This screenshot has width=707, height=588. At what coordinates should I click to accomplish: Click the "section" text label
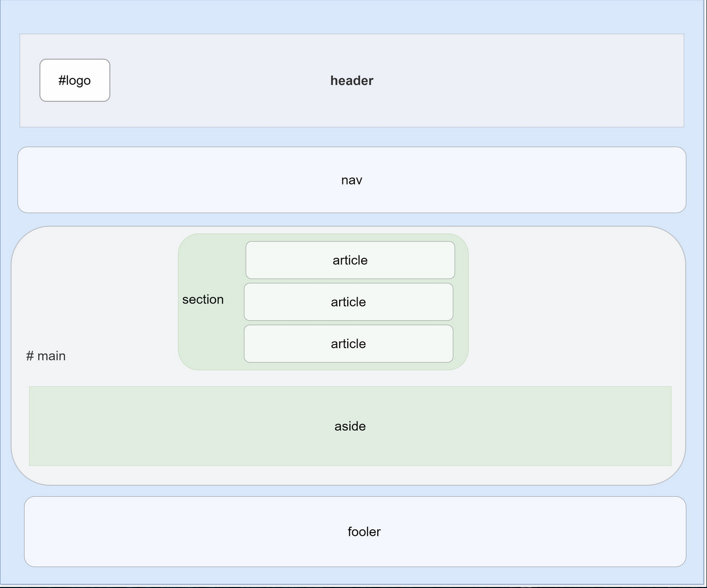click(203, 299)
